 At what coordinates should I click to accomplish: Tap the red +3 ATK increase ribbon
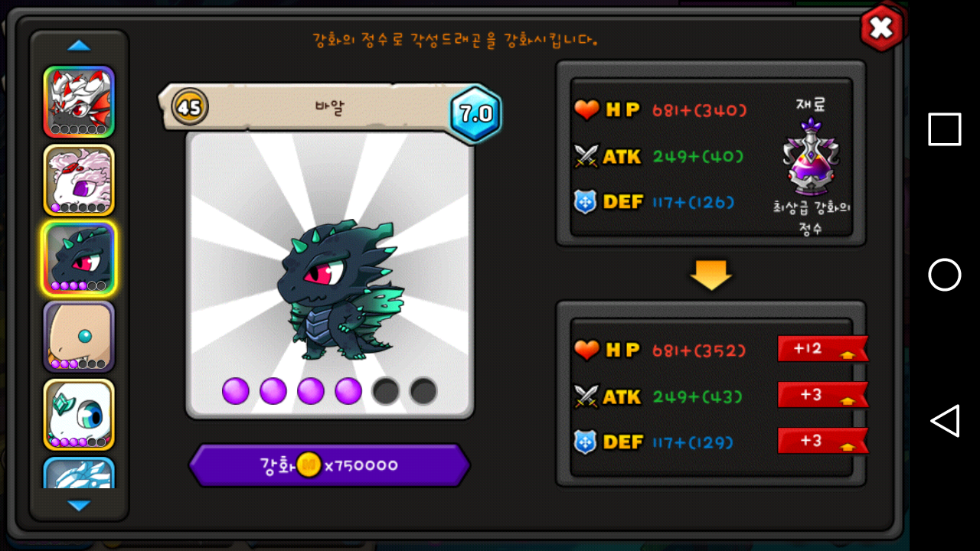823,394
